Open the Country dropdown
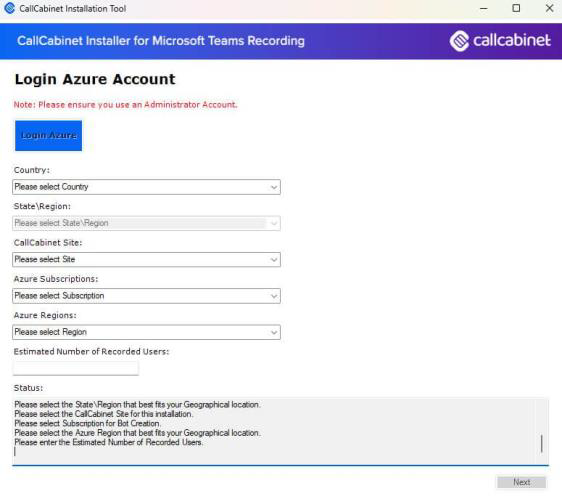Viewport: 562px width, 496px height. point(146,187)
